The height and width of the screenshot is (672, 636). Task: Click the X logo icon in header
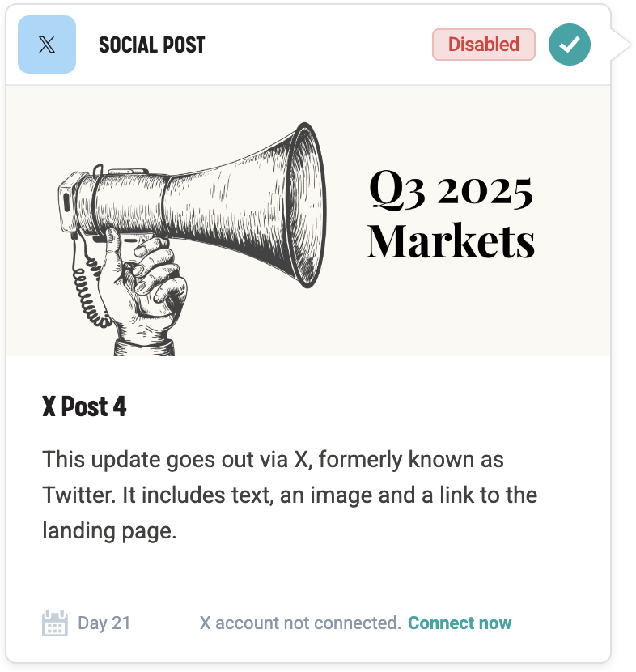(x=47, y=45)
